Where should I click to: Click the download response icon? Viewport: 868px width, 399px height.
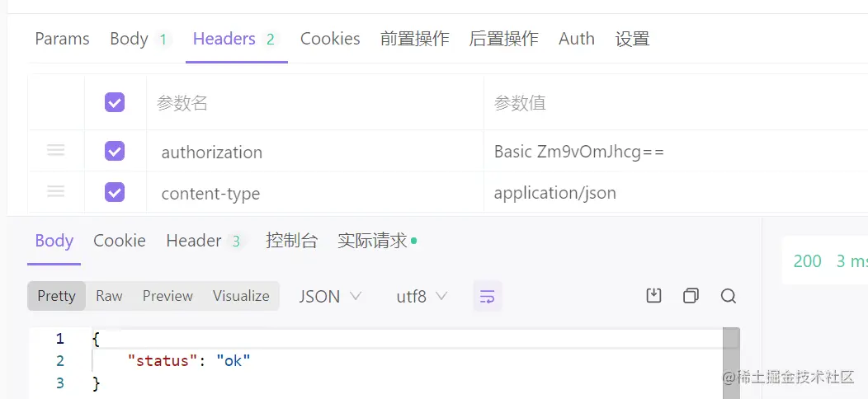[x=654, y=296]
